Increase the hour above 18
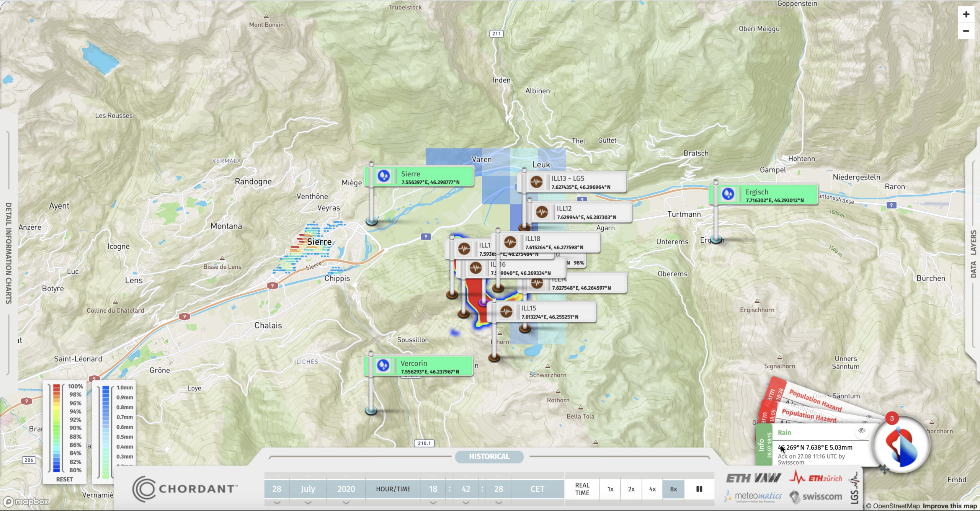Image resolution: width=980 pixels, height=511 pixels. (x=433, y=476)
